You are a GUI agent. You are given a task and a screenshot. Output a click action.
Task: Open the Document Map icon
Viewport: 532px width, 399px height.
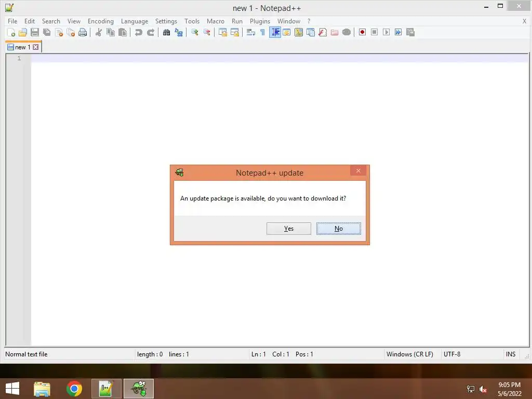(299, 32)
